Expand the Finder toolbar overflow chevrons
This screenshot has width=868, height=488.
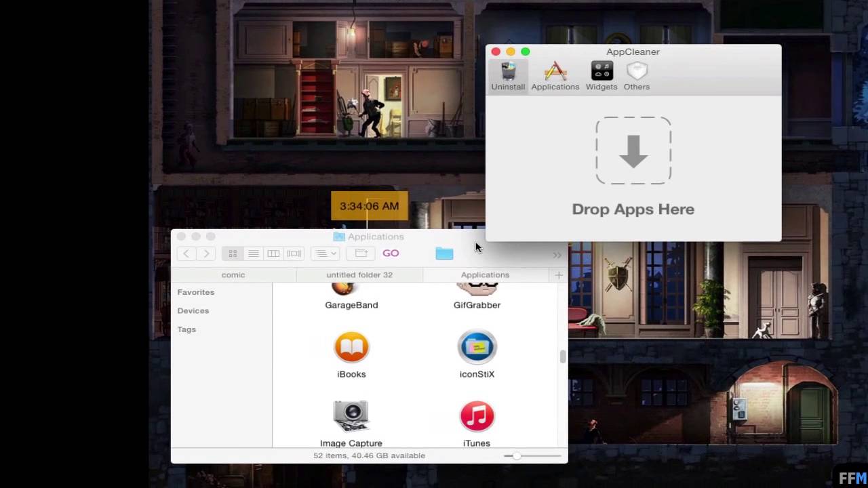[557, 255]
